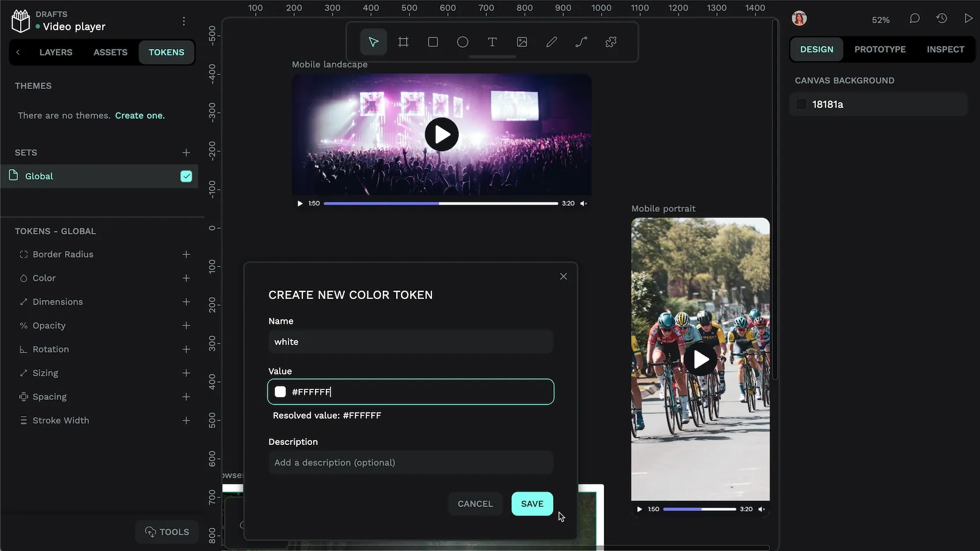This screenshot has width=980, height=551.
Task: Open the Tools button
Action: coord(167,532)
